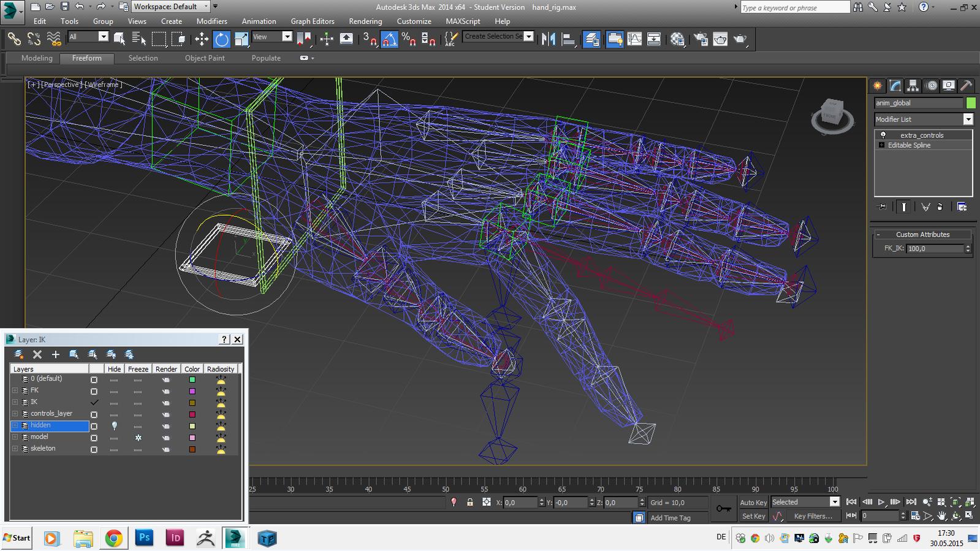Viewport: 980px width, 551px height.
Task: Toggle selection lock padlock icon
Action: click(470, 502)
